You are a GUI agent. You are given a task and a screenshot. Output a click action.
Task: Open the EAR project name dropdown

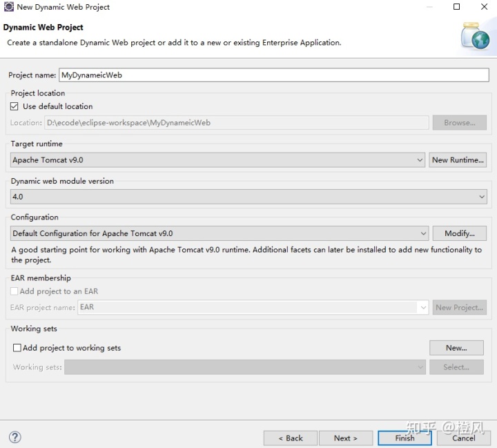coord(253,307)
